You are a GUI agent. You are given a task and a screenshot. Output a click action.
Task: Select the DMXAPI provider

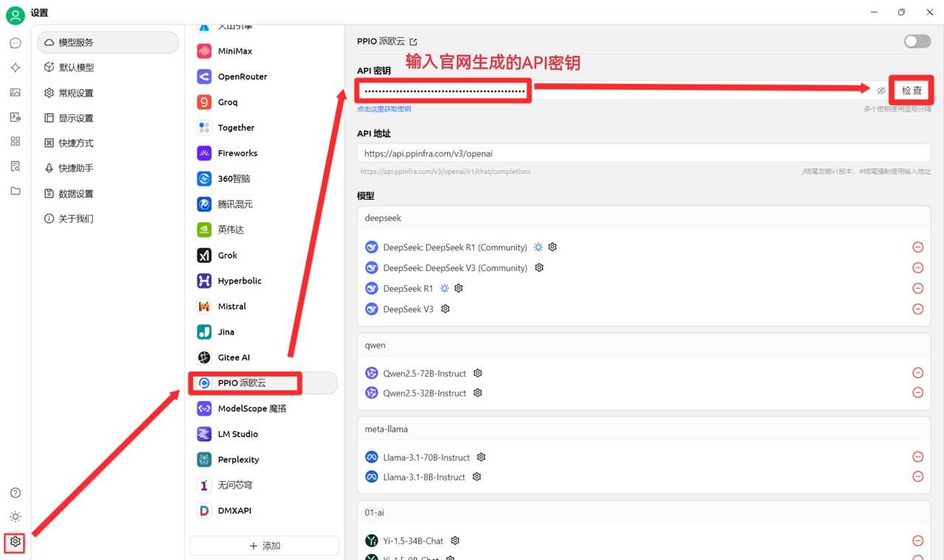click(264, 511)
